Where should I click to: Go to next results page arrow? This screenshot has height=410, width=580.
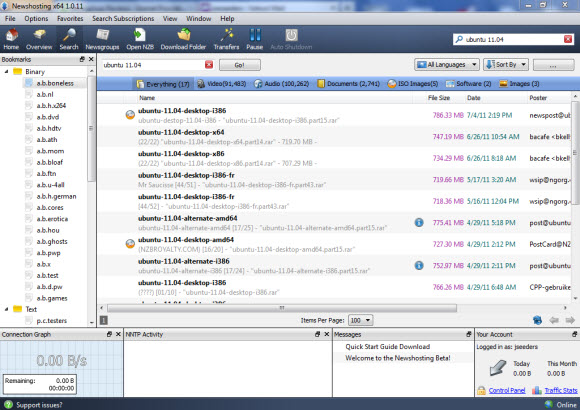pyautogui.click(x=570, y=320)
